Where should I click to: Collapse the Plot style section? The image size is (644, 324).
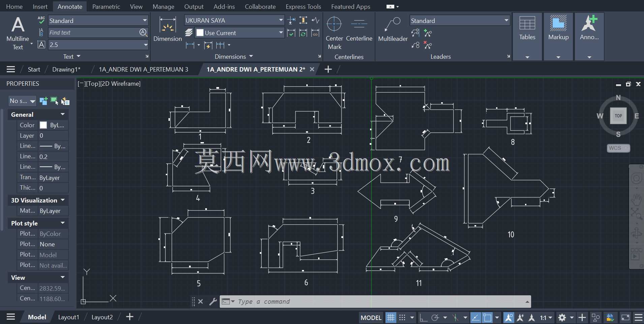pyautogui.click(x=63, y=223)
